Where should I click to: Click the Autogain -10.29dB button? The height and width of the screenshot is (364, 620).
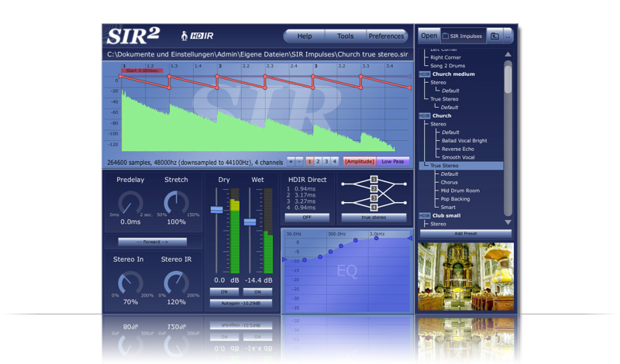click(x=241, y=303)
